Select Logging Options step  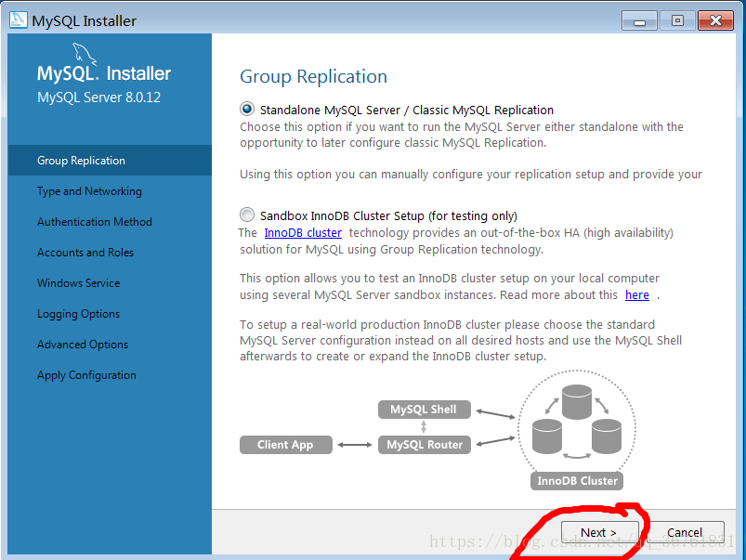click(x=78, y=314)
